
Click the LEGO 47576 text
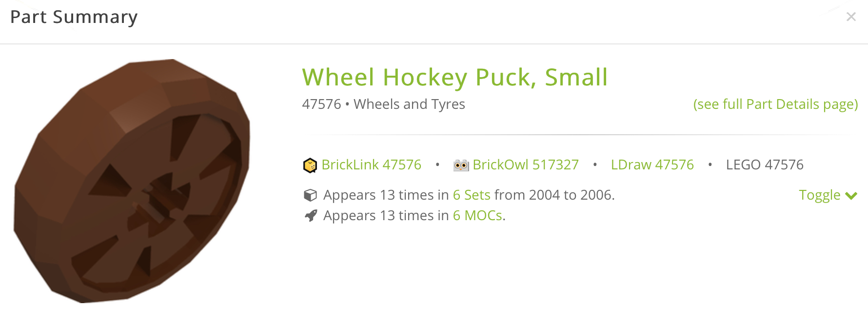coord(764,165)
